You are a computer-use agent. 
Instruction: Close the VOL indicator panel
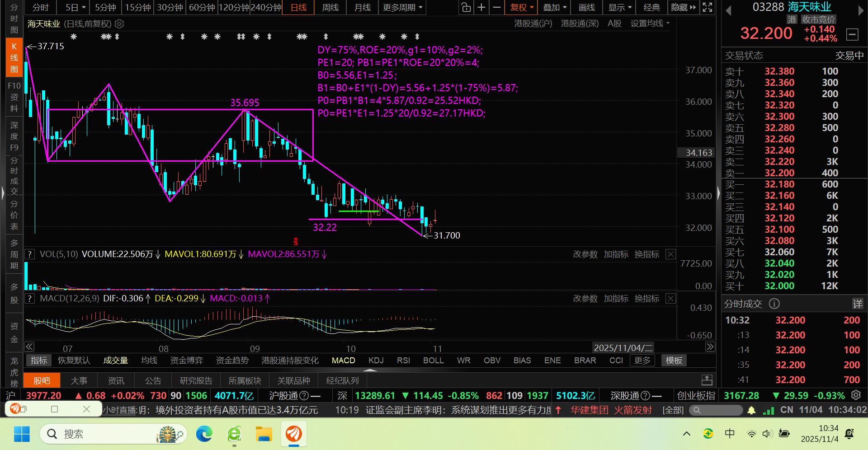[671, 254]
